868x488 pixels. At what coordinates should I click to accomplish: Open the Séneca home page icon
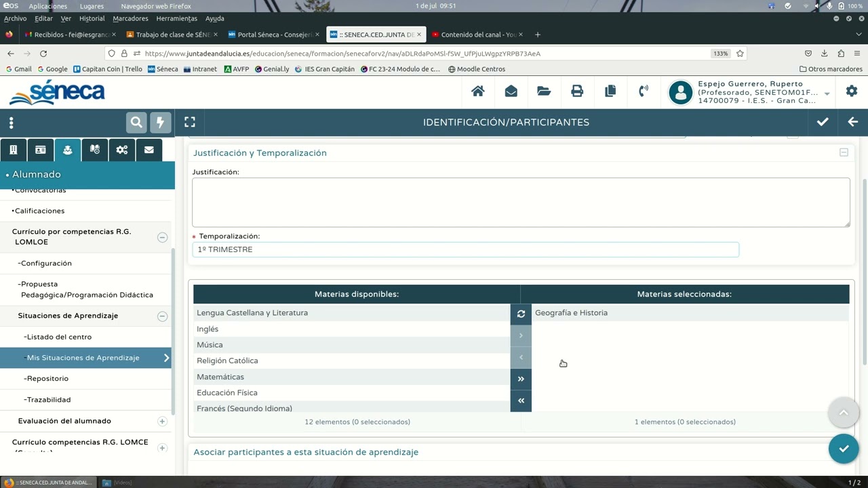tap(478, 91)
